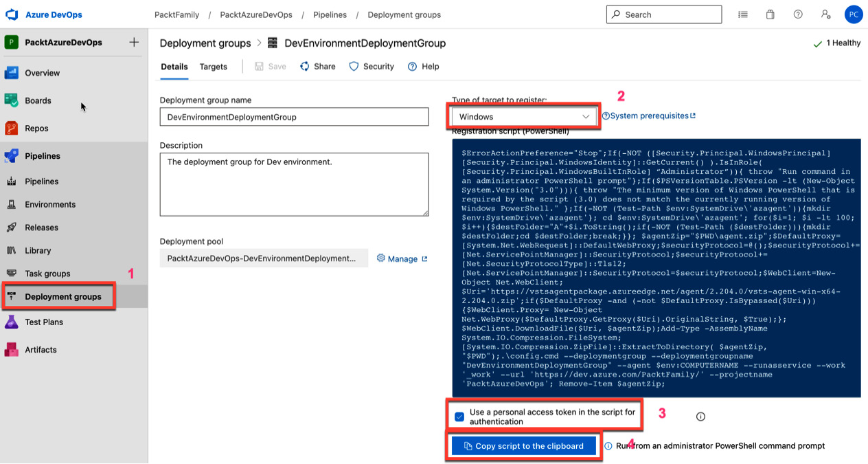
Task: Copy script to the clipboard
Action: tap(524, 446)
